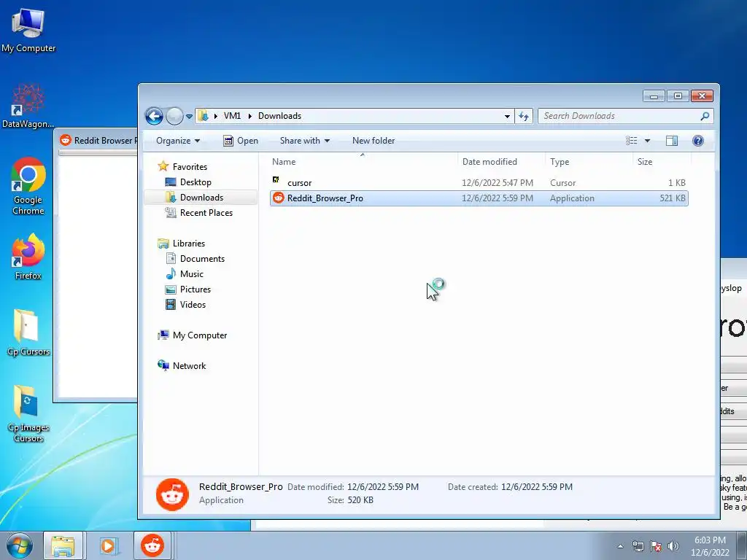This screenshot has width=747, height=560.
Task: Create a New folder
Action: click(x=373, y=141)
